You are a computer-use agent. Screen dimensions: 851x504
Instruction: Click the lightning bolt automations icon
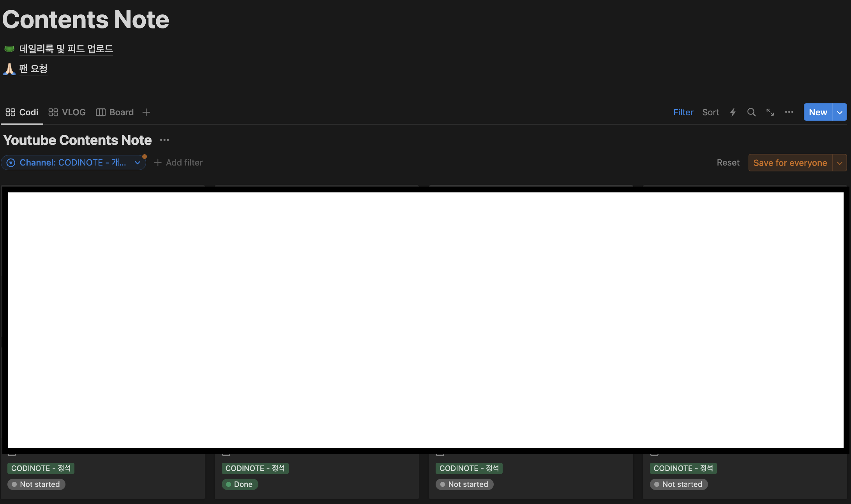[x=733, y=112]
